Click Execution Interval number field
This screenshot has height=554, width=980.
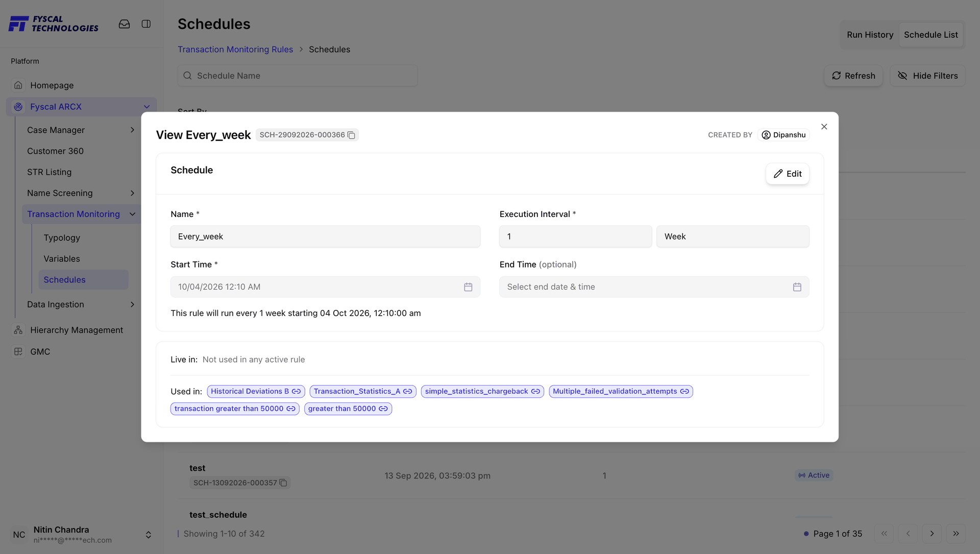click(x=575, y=236)
